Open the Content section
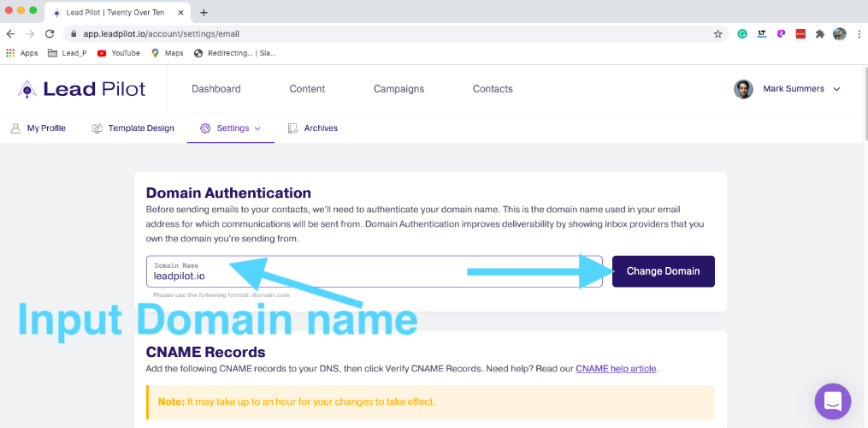 pyautogui.click(x=307, y=89)
